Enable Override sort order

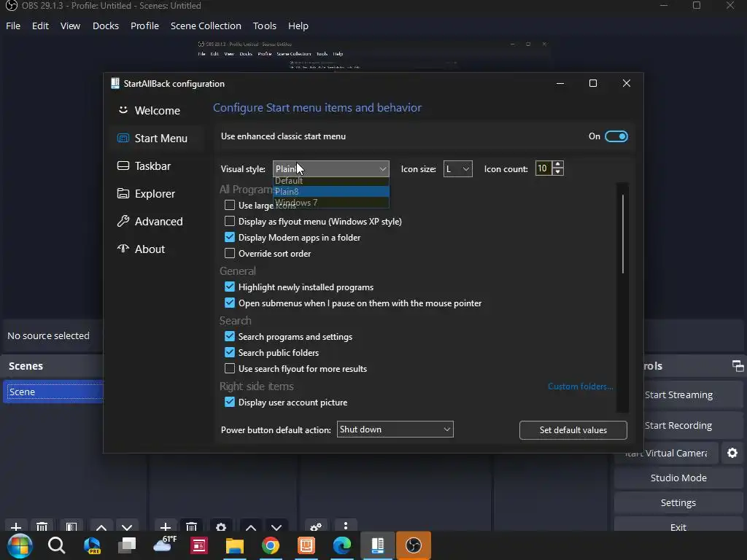(x=230, y=253)
